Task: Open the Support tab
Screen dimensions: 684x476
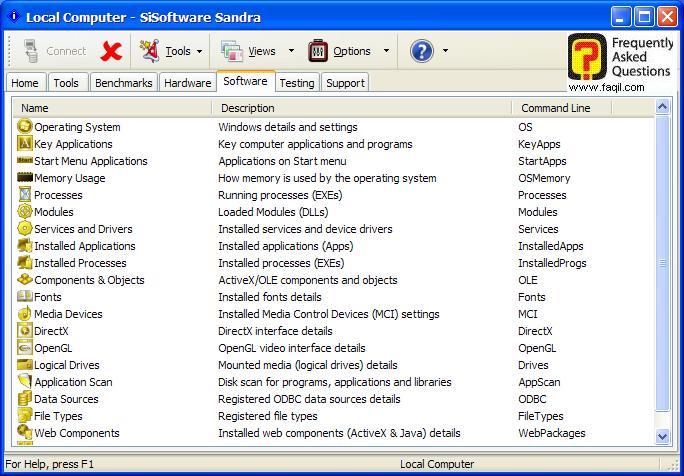Action: coord(345,82)
